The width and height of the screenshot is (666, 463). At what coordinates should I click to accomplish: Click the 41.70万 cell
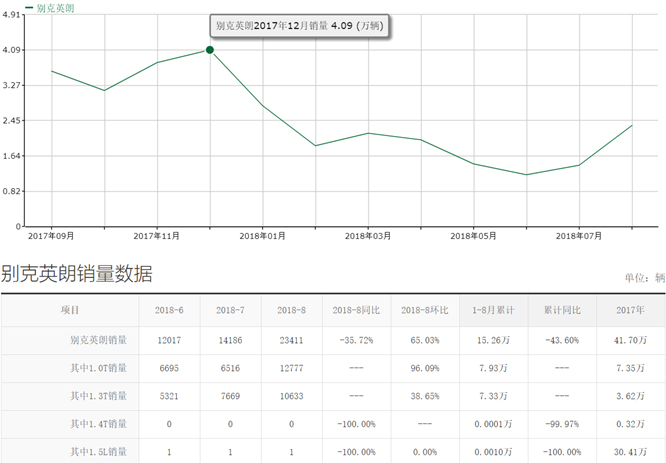click(630, 341)
